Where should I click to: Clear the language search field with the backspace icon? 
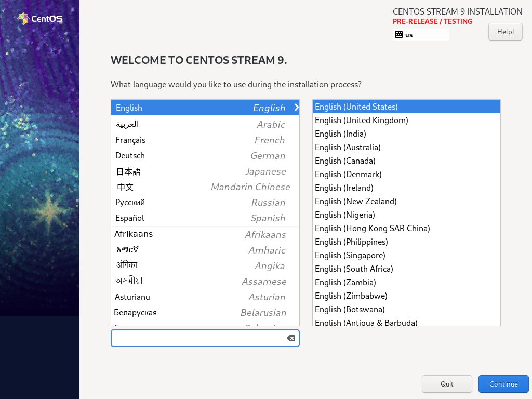tap(291, 338)
